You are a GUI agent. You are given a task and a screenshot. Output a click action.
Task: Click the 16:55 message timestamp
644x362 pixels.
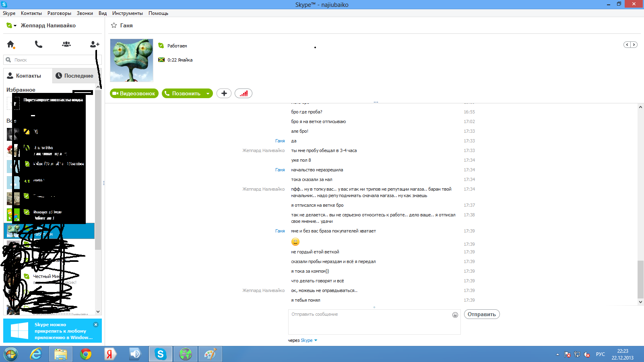click(x=469, y=112)
